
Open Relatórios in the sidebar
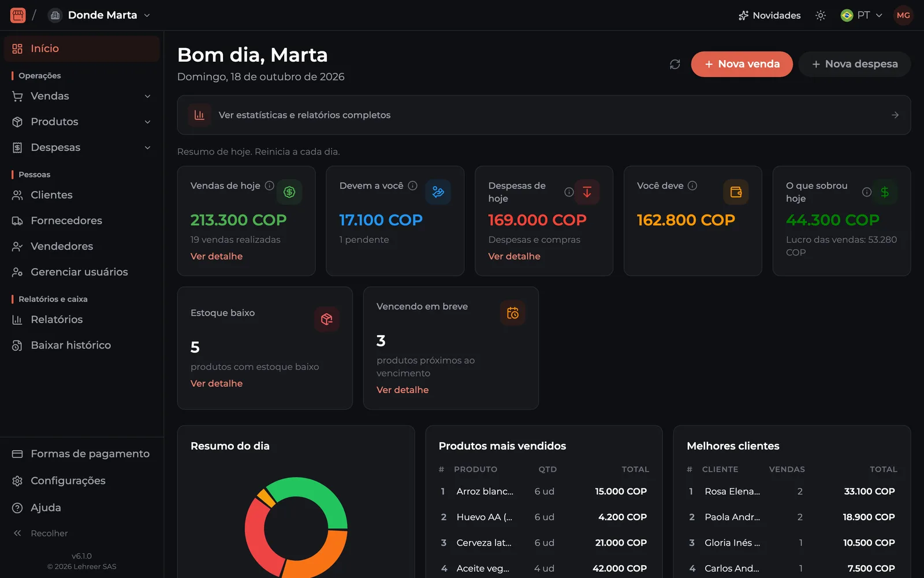pyautogui.click(x=82, y=320)
